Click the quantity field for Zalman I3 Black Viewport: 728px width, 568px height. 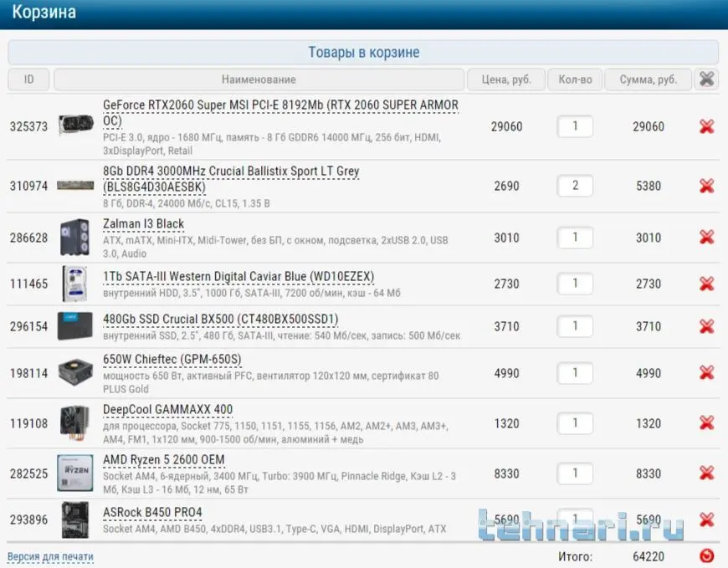(575, 238)
